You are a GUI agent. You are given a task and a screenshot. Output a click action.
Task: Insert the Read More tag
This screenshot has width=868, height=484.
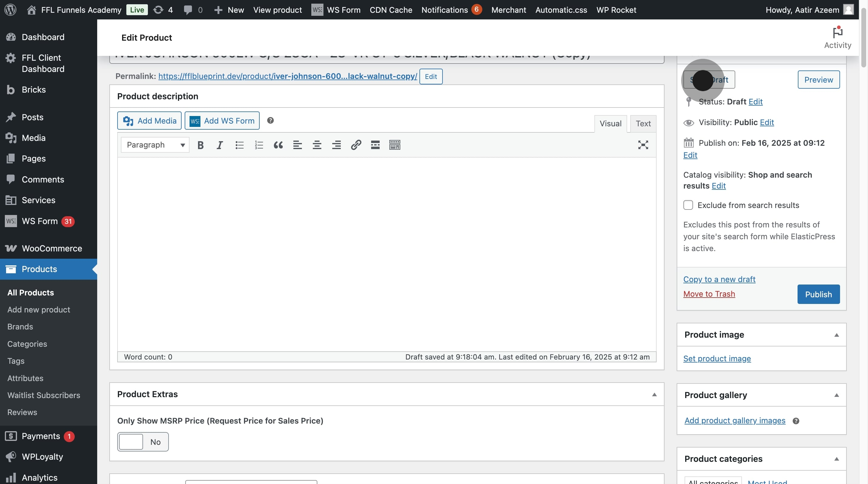(375, 145)
